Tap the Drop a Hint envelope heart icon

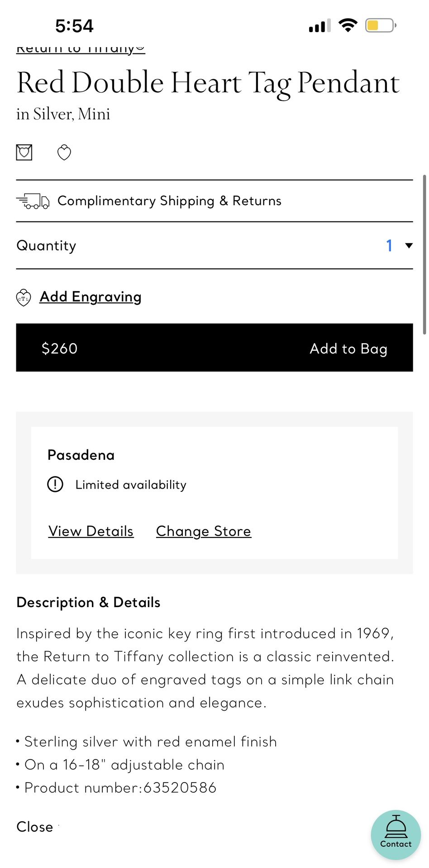pyautogui.click(x=24, y=152)
